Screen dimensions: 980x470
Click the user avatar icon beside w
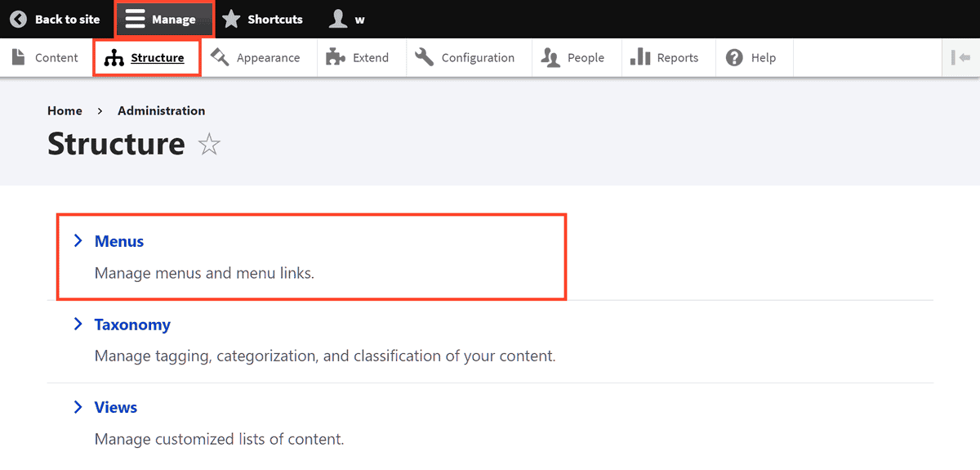coord(338,19)
